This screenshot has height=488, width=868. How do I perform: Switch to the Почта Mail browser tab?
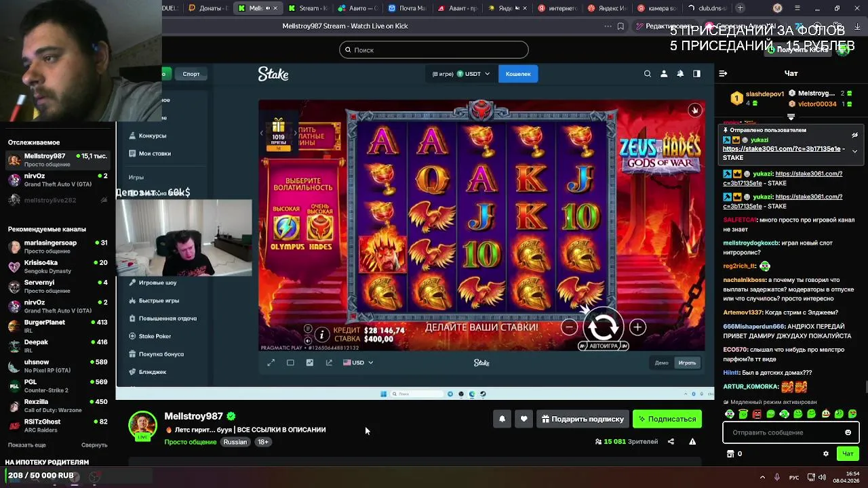[408, 8]
